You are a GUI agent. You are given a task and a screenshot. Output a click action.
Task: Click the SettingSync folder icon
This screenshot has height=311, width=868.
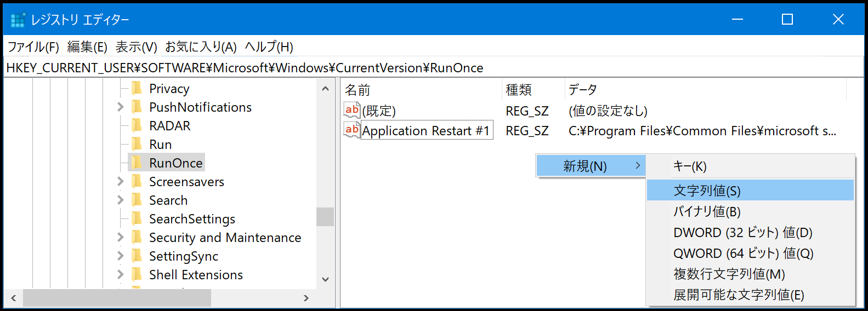pyautogui.click(x=137, y=256)
